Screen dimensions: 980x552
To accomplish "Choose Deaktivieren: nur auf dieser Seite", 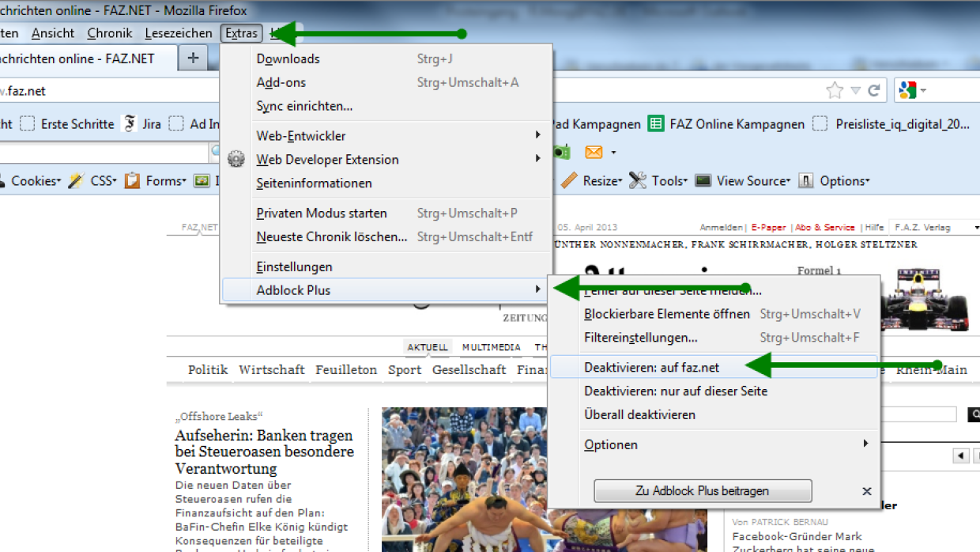I will point(714,391).
